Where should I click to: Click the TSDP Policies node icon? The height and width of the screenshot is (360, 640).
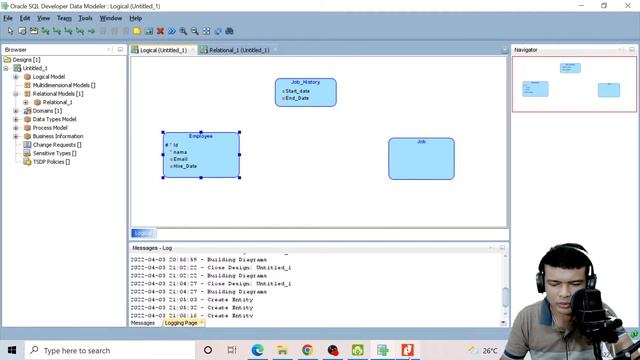[27, 162]
